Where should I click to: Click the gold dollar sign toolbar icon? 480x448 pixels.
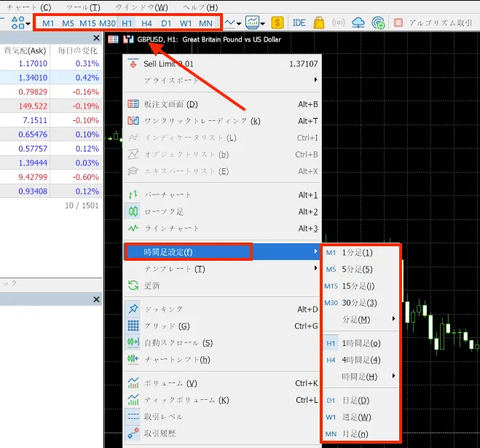coord(278,23)
